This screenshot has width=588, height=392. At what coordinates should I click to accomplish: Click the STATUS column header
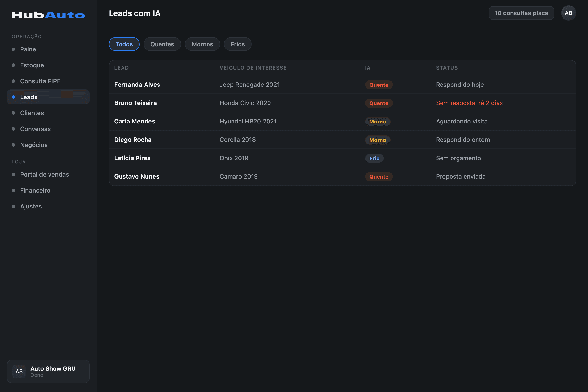[x=447, y=68]
